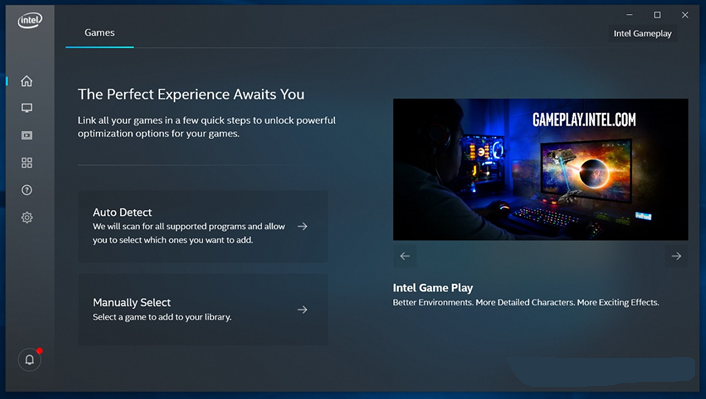Show the next carousel slide

676,256
